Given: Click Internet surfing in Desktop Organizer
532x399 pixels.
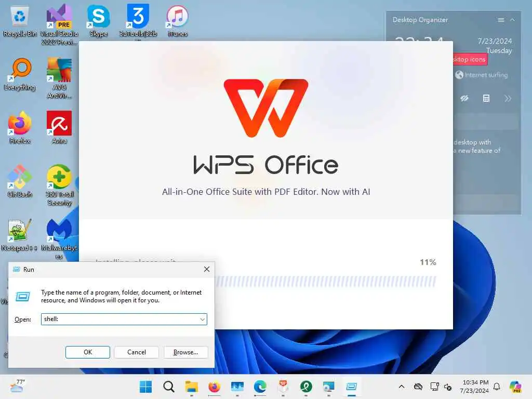Looking at the screenshot, I should click(482, 75).
